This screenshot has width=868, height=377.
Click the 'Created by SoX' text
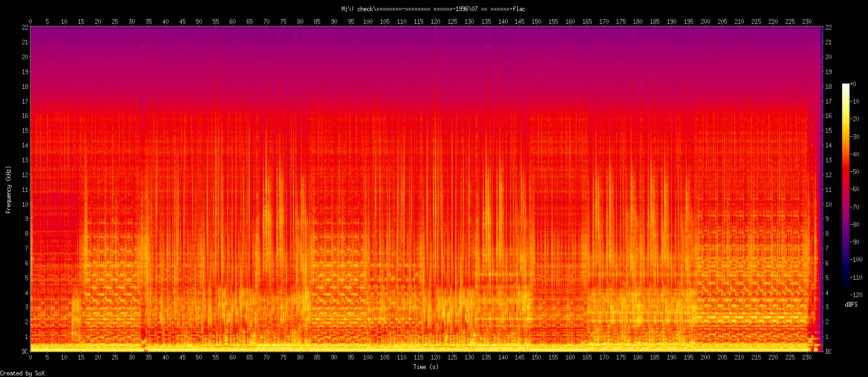tap(23, 373)
